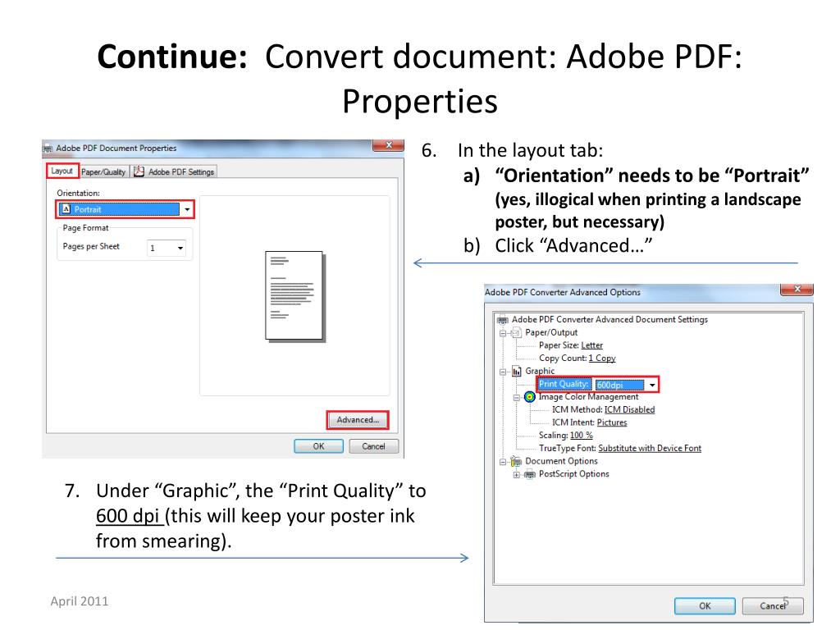Viewport: 840px width, 630px height.
Task: Click the Graphic chart icon
Action: (517, 372)
